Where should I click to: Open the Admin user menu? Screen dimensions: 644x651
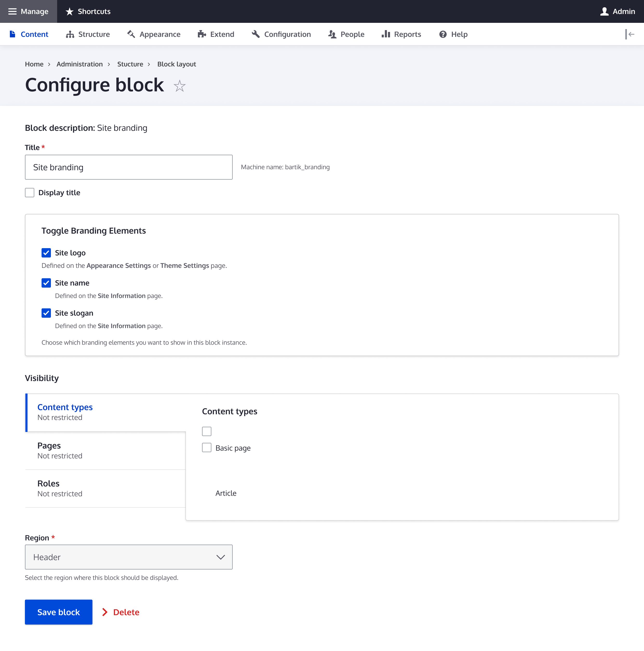click(x=618, y=11)
